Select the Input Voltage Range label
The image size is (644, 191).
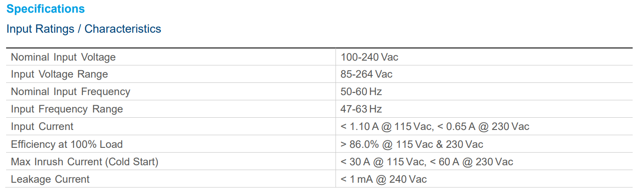[59, 74]
